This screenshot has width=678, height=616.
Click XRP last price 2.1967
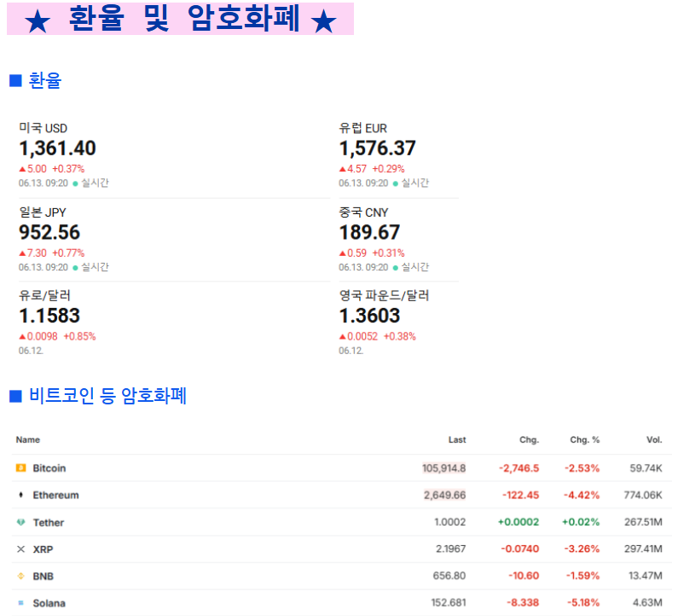tap(451, 549)
